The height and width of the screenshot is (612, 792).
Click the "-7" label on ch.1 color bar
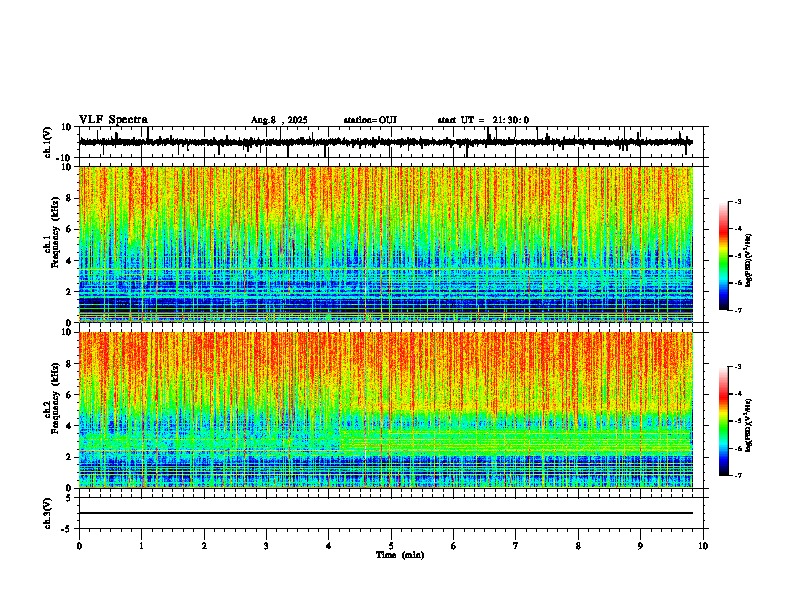(x=738, y=310)
